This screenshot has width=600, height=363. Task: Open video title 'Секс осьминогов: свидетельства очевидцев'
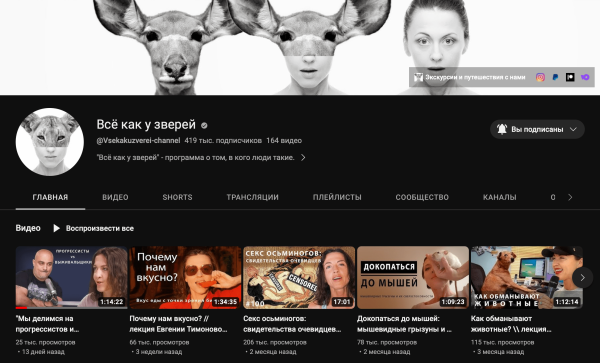coord(292,324)
